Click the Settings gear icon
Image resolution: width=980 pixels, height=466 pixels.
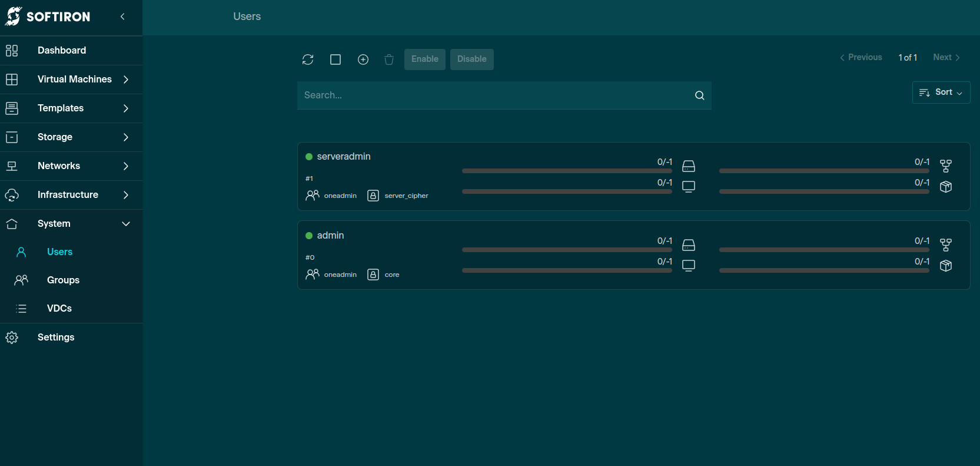click(x=12, y=338)
